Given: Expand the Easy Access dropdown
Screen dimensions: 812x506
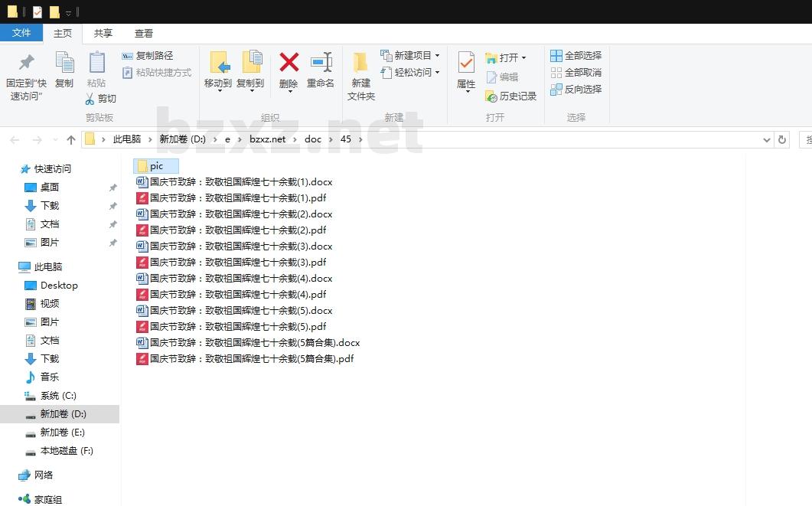Looking at the screenshot, I should coord(437,73).
